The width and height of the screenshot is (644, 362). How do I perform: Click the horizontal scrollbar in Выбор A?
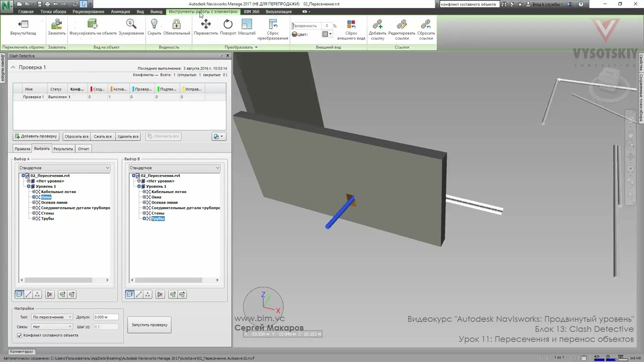[x=64, y=280]
